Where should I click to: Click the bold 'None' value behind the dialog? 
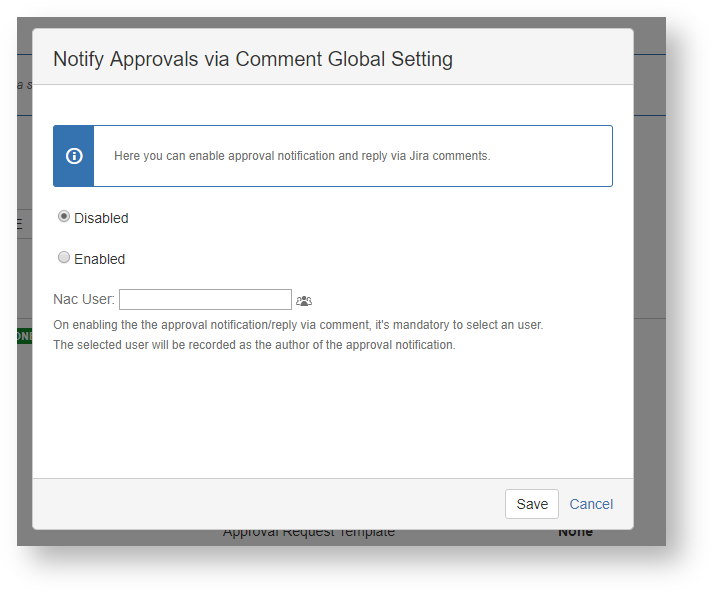[x=575, y=533]
